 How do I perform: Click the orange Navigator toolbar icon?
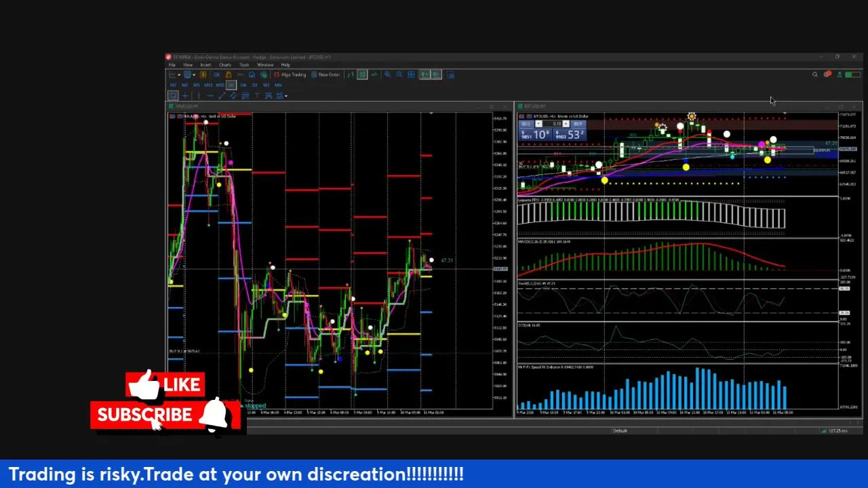[229, 75]
